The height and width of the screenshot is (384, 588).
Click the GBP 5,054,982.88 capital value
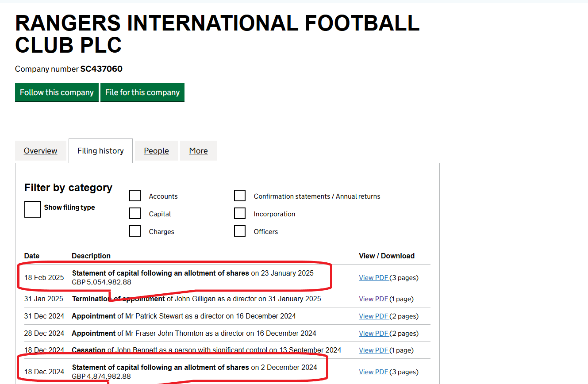click(x=101, y=282)
